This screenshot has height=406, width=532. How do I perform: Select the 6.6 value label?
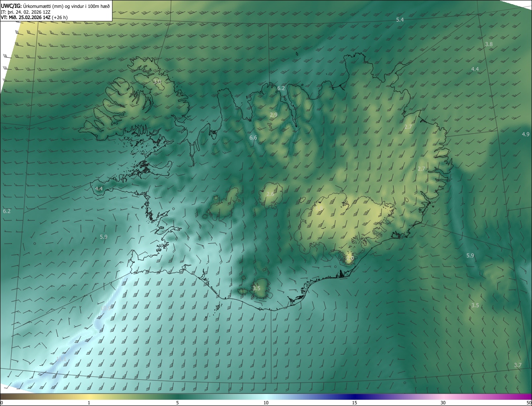tap(253, 137)
